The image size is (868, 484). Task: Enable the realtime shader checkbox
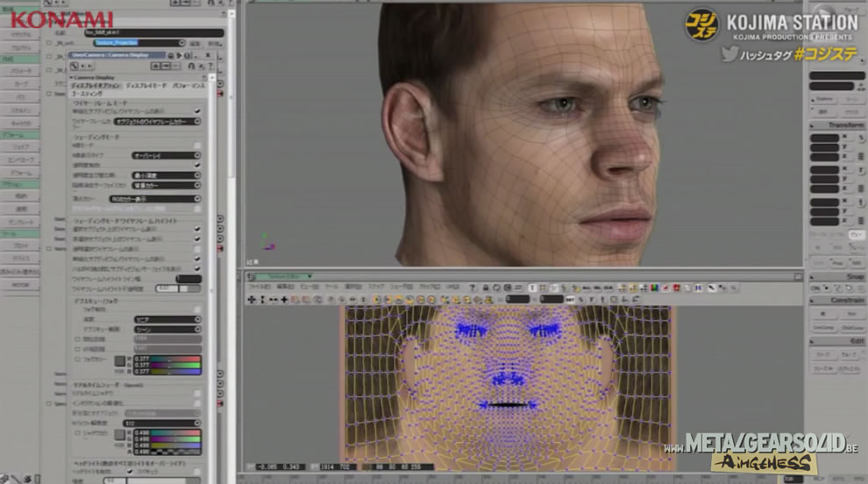click(197, 393)
